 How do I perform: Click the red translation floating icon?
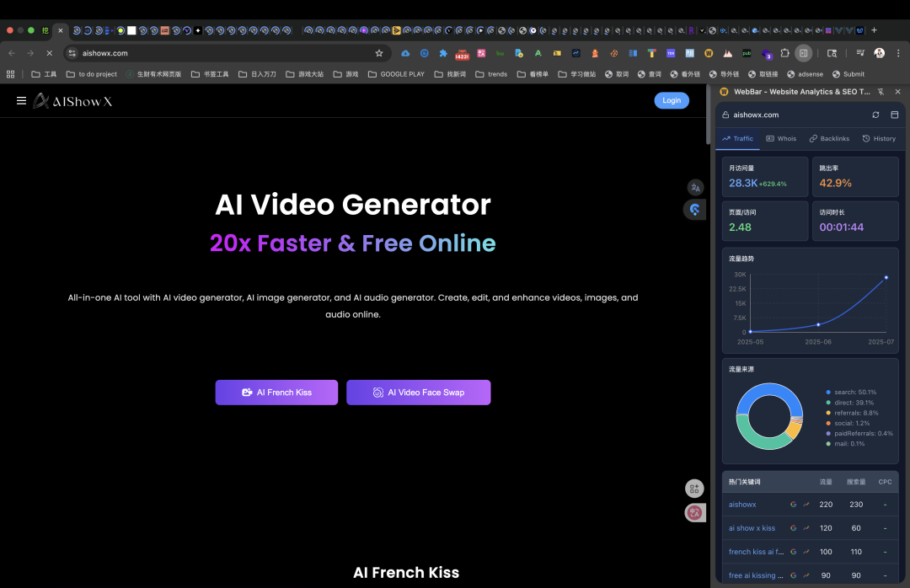[694, 512]
